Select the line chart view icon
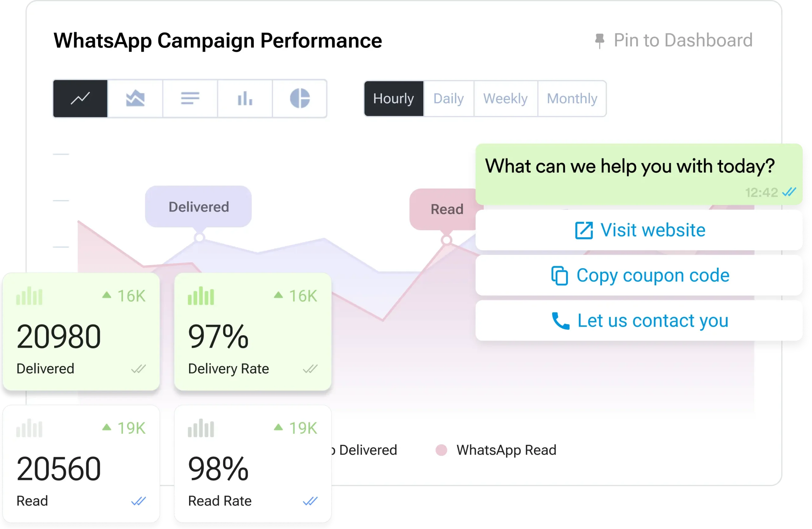Screen dimensions: 812x529 tap(81, 99)
